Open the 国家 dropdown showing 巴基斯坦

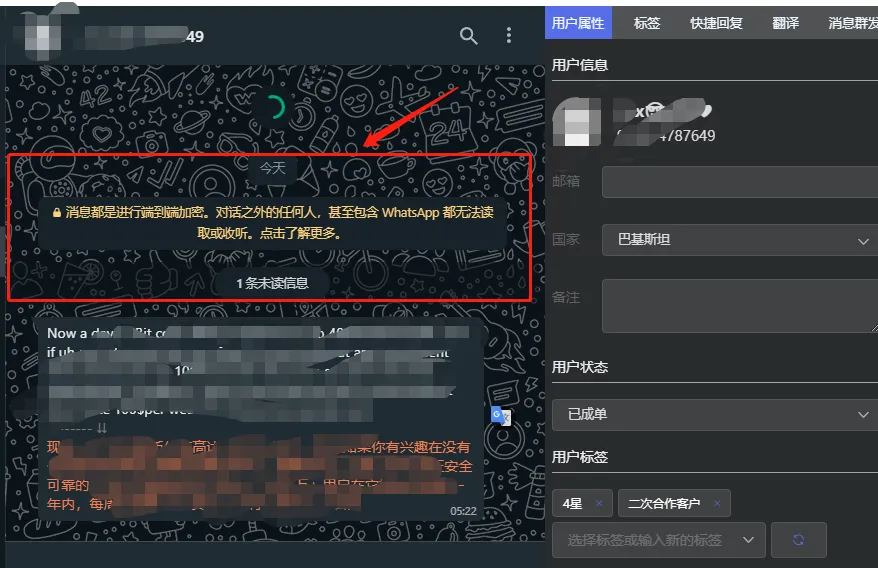coord(740,240)
